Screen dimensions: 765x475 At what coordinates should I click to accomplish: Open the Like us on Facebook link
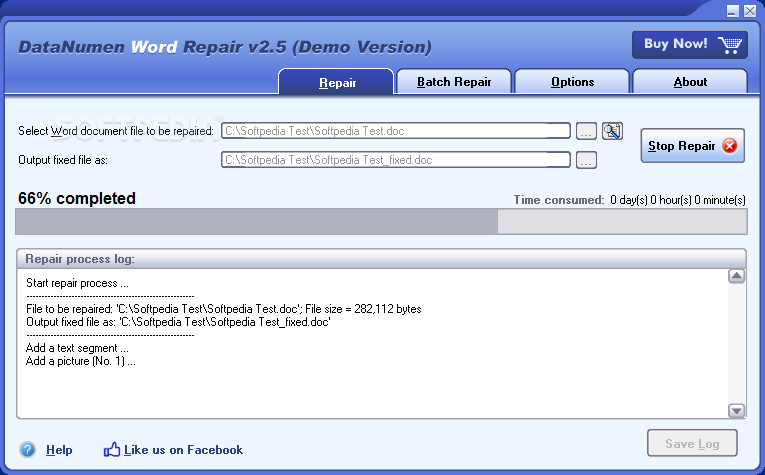(183, 450)
